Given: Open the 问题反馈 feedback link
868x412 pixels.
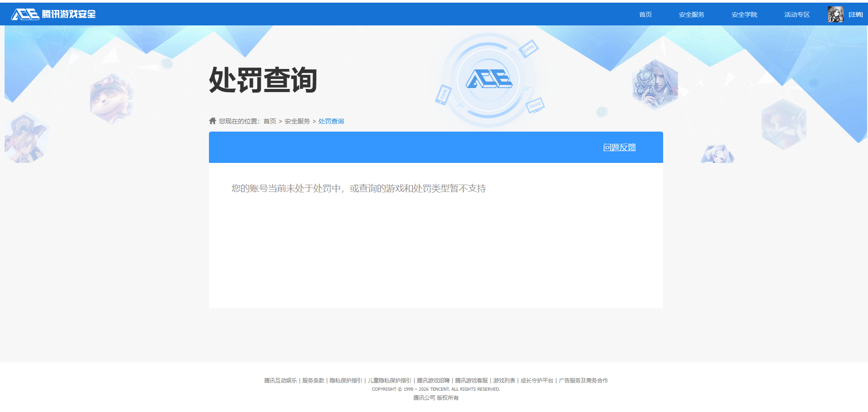Looking at the screenshot, I should [x=619, y=147].
